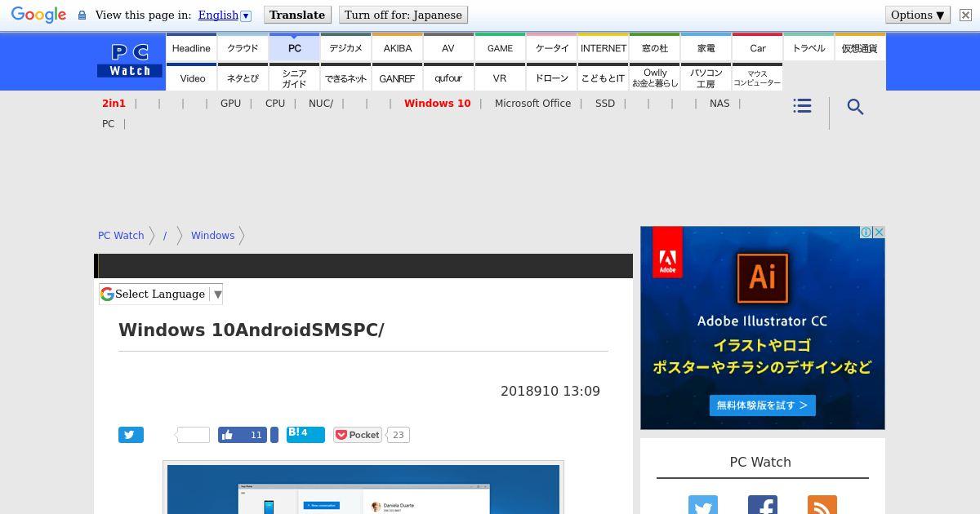Open the GAME tab
The image size is (980, 514).
pyautogui.click(x=500, y=48)
